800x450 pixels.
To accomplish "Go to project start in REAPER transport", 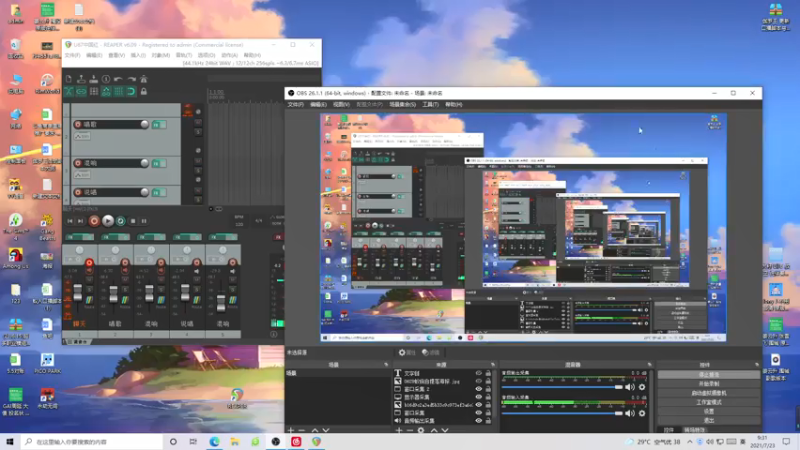I will [x=70, y=221].
